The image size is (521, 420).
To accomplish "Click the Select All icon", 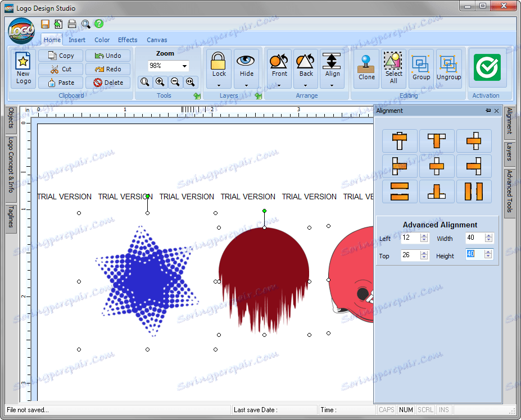I will click(393, 69).
